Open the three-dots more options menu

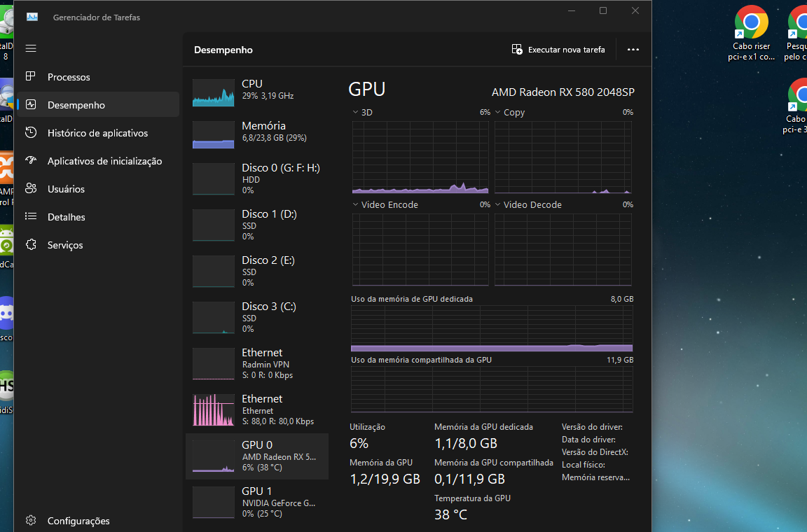coord(633,50)
